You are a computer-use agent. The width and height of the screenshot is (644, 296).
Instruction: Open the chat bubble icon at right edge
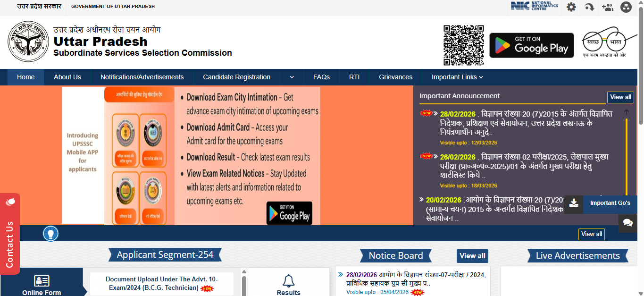[x=627, y=223]
